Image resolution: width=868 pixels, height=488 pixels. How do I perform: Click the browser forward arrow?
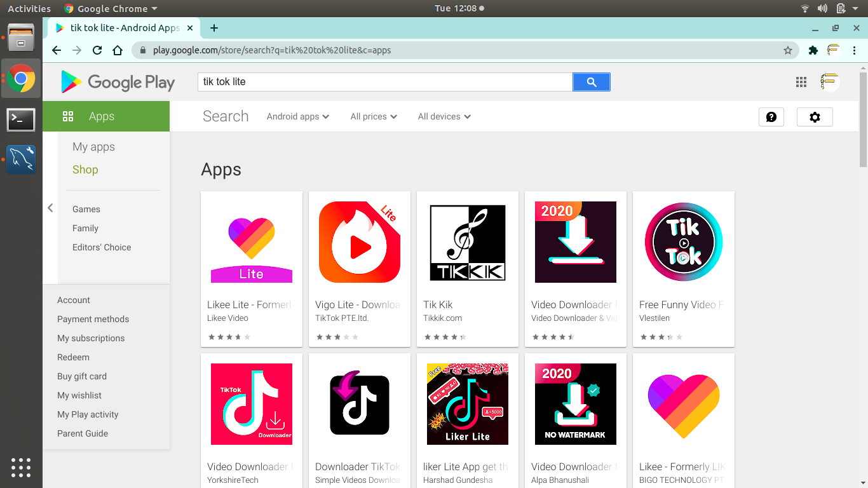pyautogui.click(x=77, y=50)
